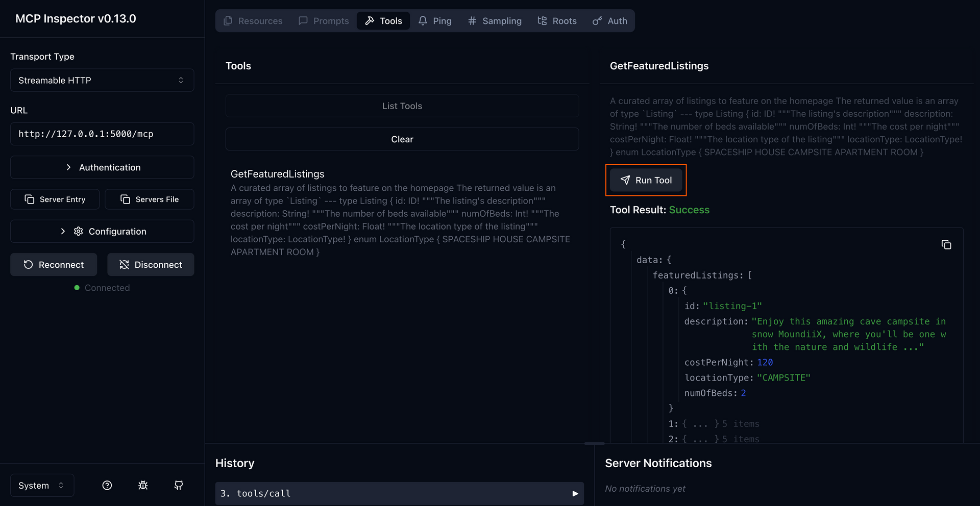Run the GetFeaturedListings tool
Image resolution: width=980 pixels, height=506 pixels.
(646, 180)
